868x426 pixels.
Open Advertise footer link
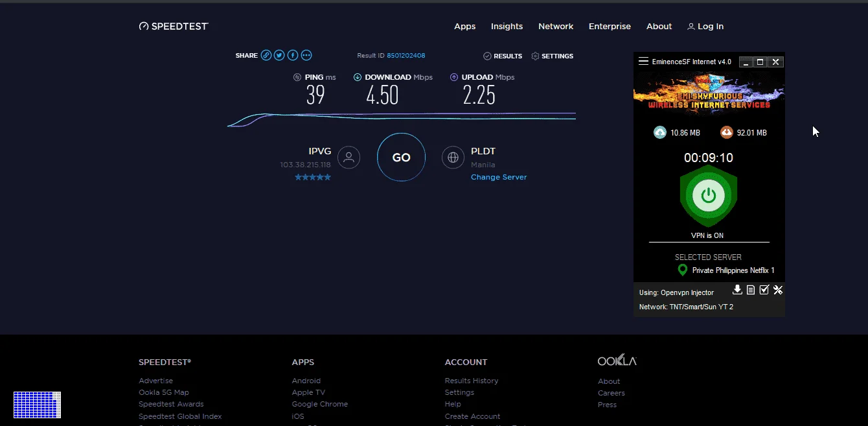155,381
